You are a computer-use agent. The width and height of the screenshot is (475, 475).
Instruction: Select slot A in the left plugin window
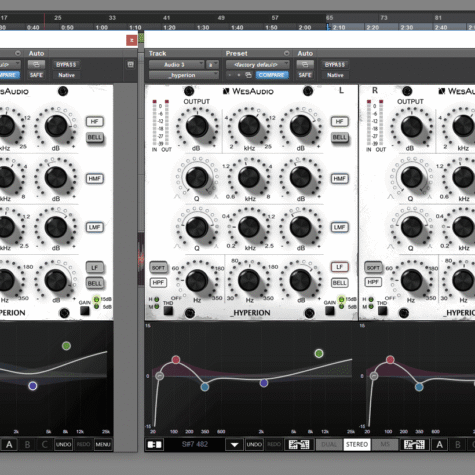click(9, 445)
